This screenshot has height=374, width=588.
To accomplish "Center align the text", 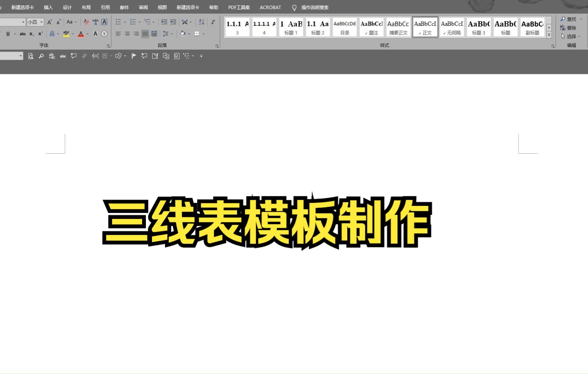I will pos(127,33).
